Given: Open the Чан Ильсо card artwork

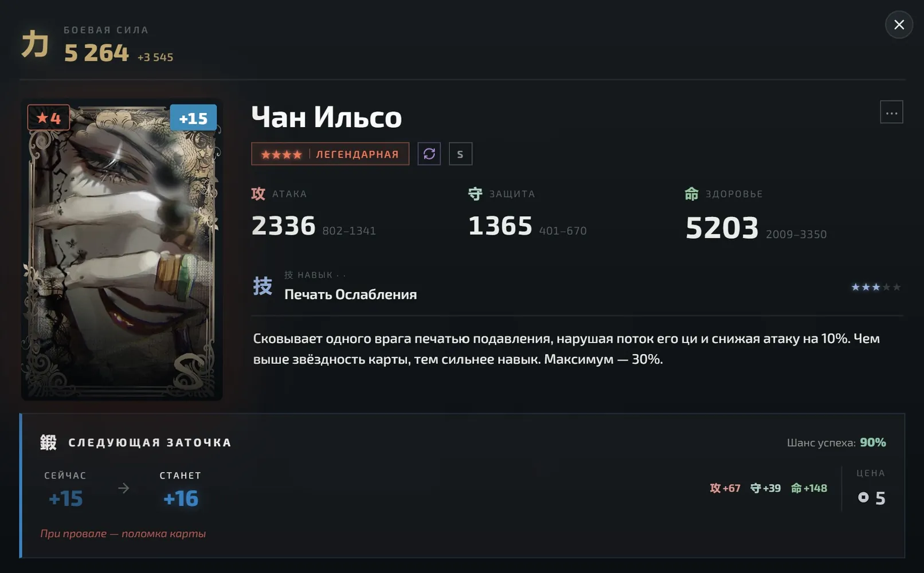Looking at the screenshot, I should (x=122, y=250).
